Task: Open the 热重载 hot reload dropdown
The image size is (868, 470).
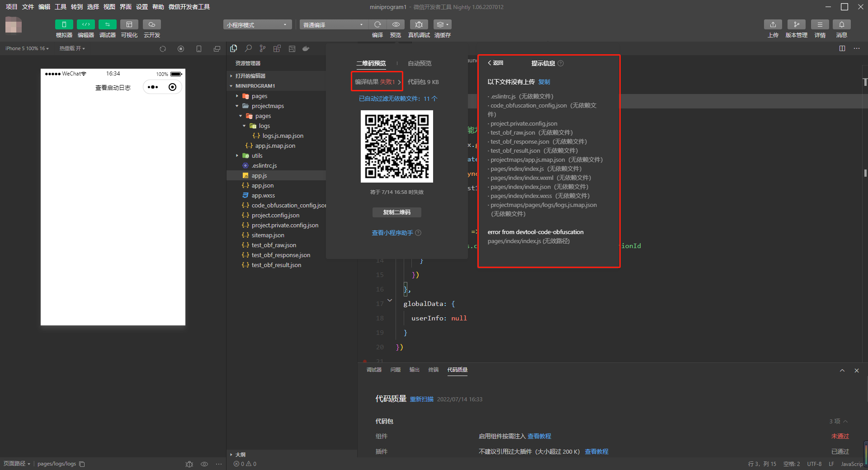Action: click(x=72, y=48)
